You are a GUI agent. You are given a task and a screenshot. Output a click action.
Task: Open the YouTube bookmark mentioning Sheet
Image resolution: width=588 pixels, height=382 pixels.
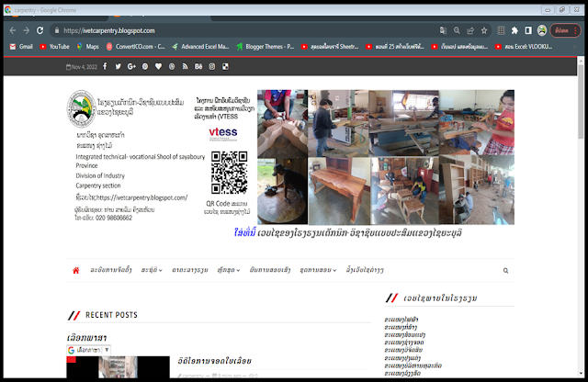tap(330, 47)
